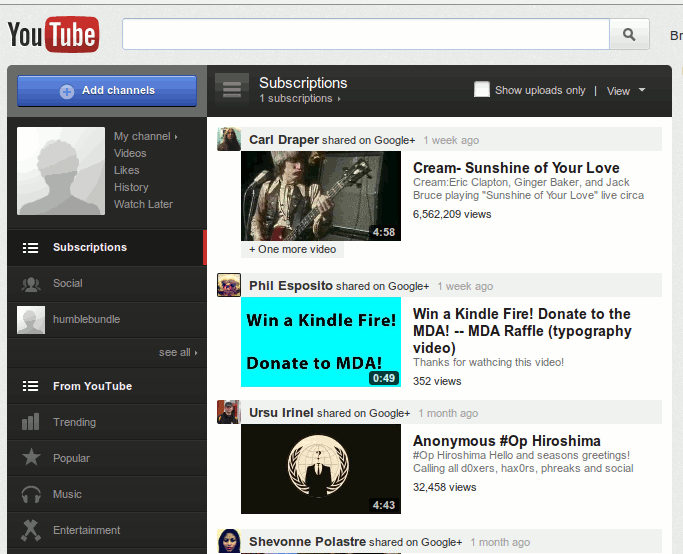Click Phil Esposito's avatar
Screen dimensions: 683x554
coord(229,285)
